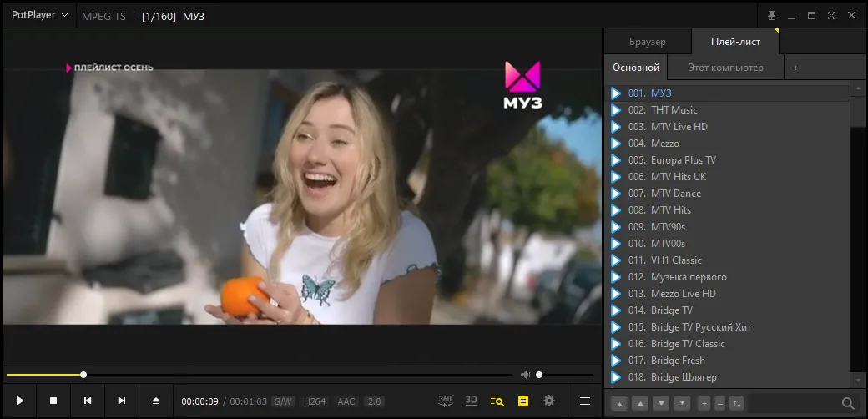Select playlist item 005. Europa Plus TV
The width and height of the screenshot is (868, 419).
click(x=727, y=160)
